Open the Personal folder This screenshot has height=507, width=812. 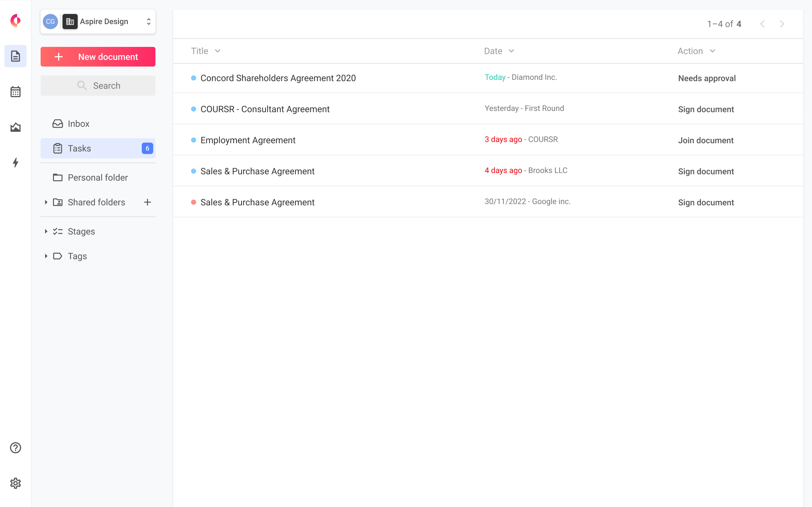[x=97, y=177]
